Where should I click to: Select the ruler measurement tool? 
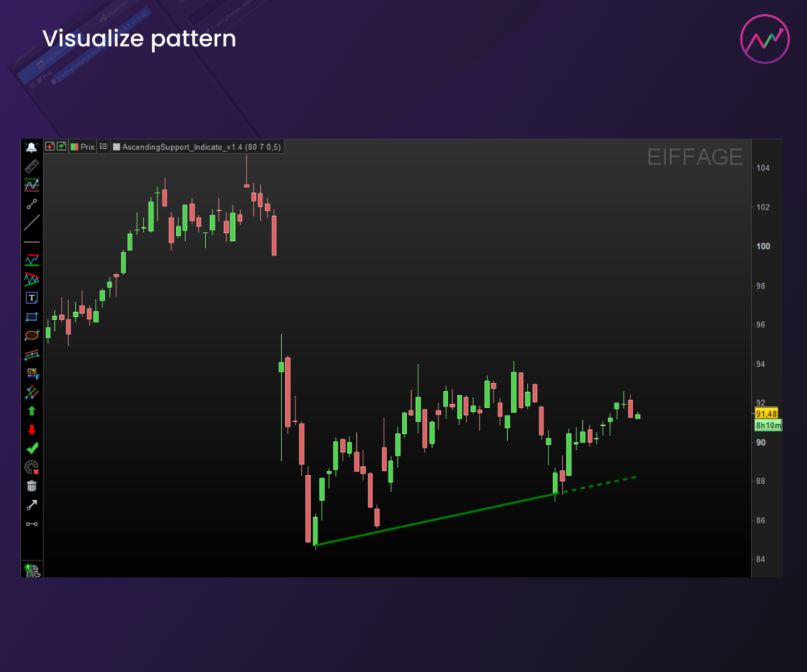tap(32, 166)
